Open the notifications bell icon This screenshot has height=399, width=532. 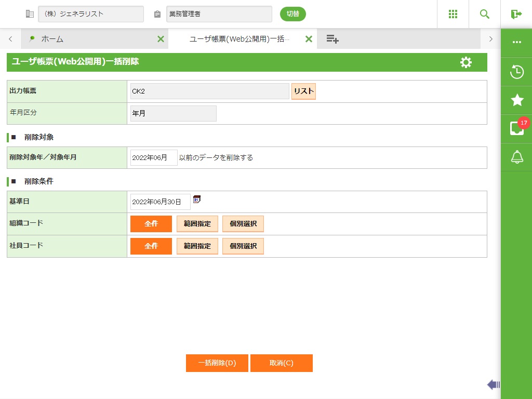pyautogui.click(x=516, y=157)
